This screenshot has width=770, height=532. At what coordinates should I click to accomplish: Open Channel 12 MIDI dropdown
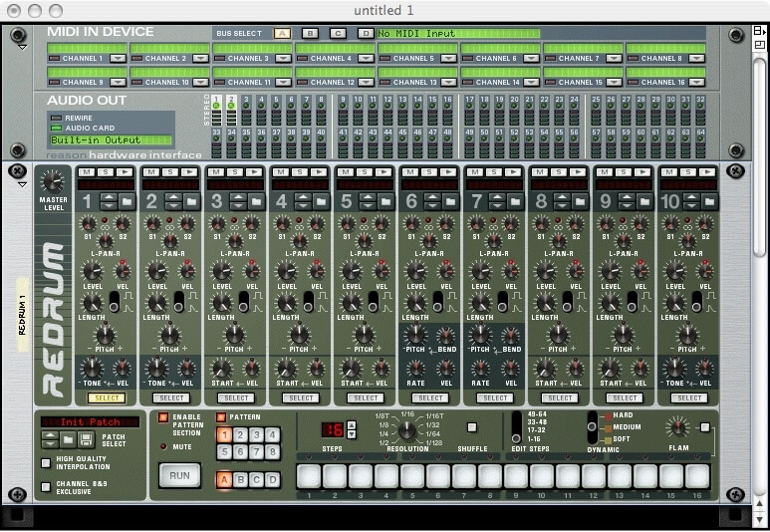(x=366, y=83)
